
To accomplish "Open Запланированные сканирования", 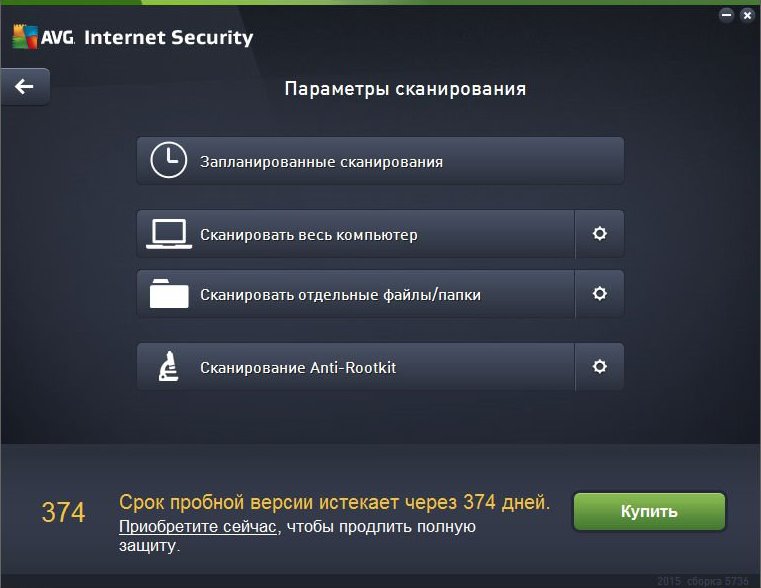I will [x=380, y=161].
